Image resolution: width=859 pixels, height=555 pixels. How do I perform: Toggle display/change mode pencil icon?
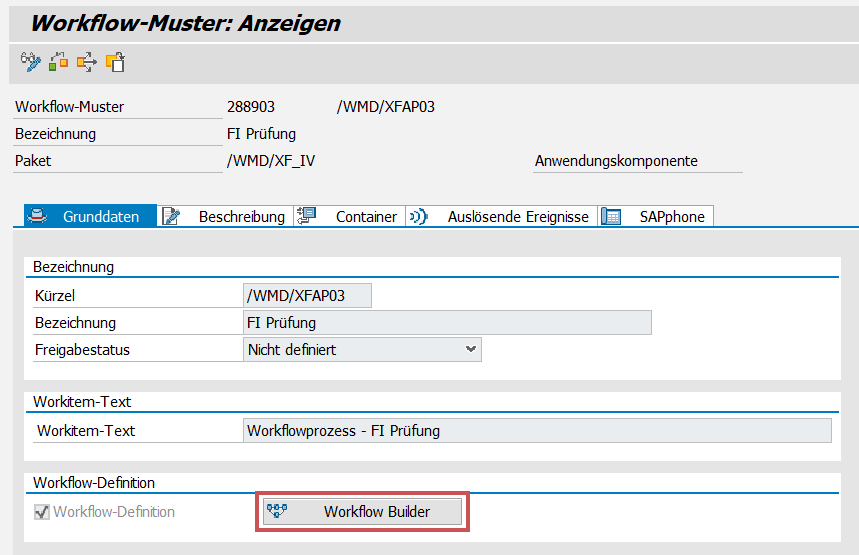30,62
